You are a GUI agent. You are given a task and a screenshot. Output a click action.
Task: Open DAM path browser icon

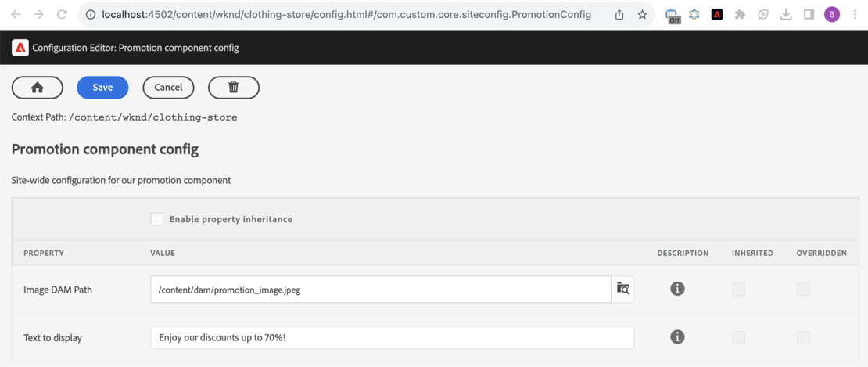(622, 290)
